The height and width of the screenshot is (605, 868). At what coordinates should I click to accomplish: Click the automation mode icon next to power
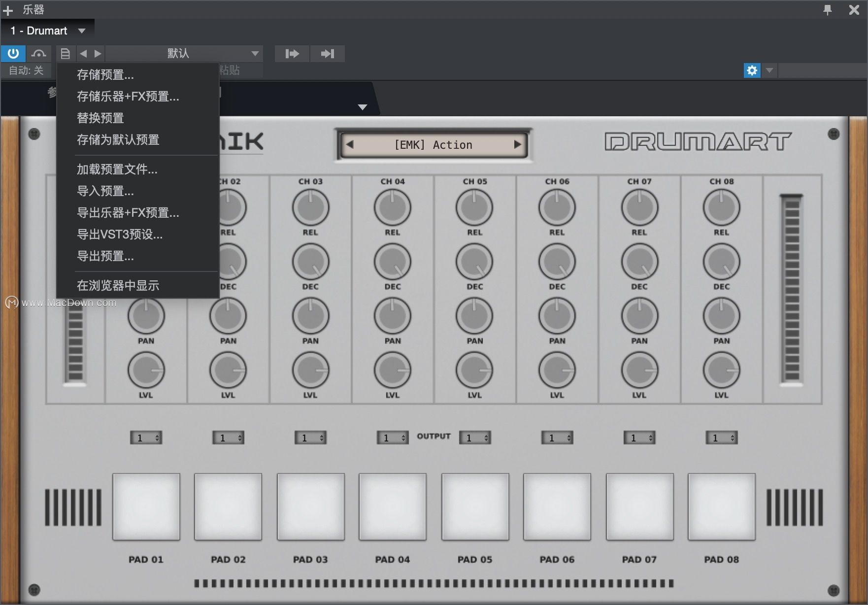(38, 53)
